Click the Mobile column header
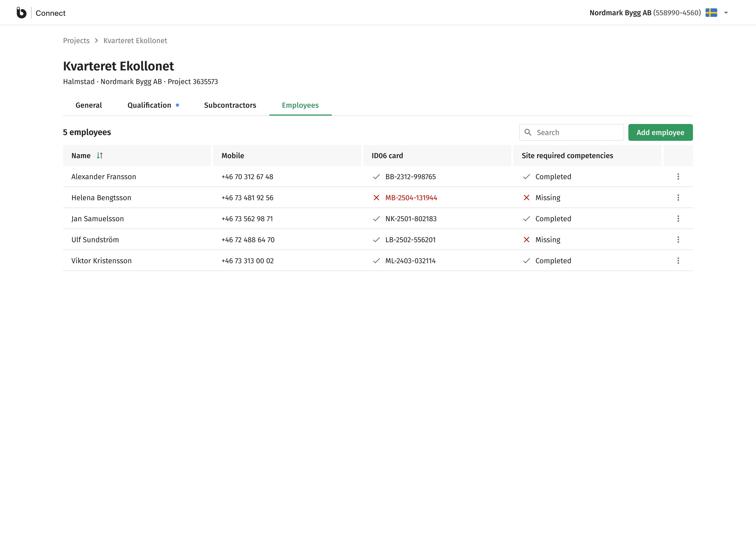 pos(287,155)
